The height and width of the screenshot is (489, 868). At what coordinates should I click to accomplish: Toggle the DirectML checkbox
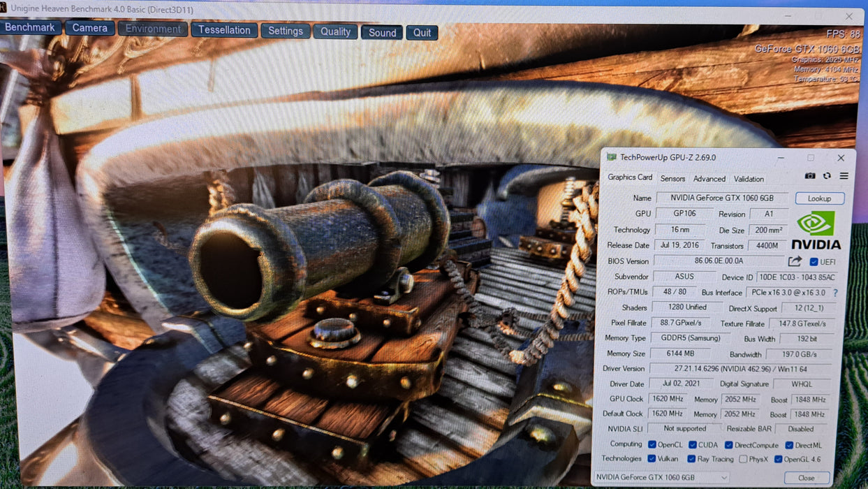789,445
